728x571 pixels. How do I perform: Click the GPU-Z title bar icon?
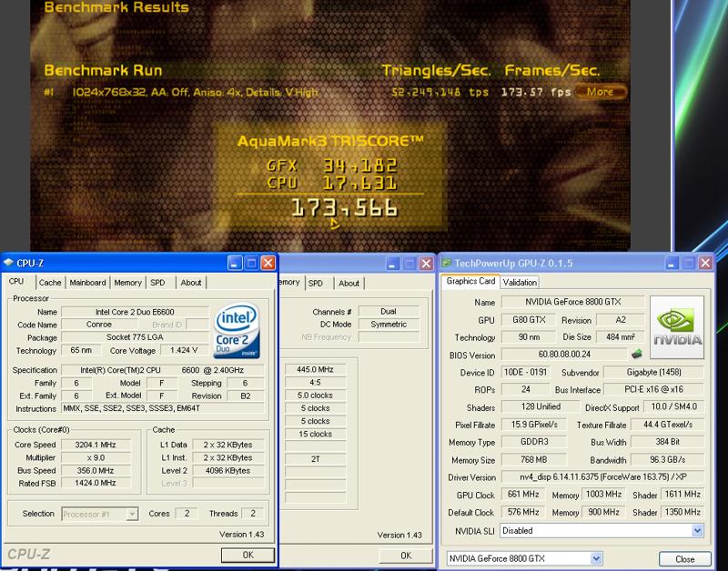(446, 263)
